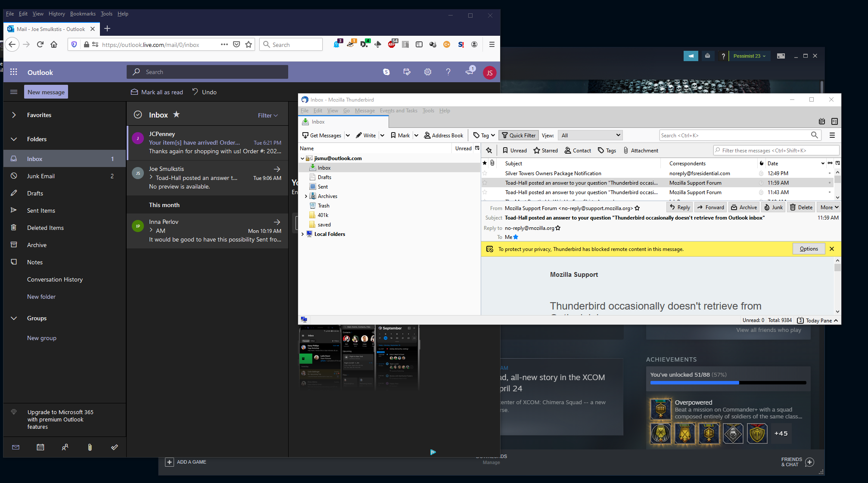868x483 pixels.
Task: Archive the open Thunderbird message
Action: (744, 207)
